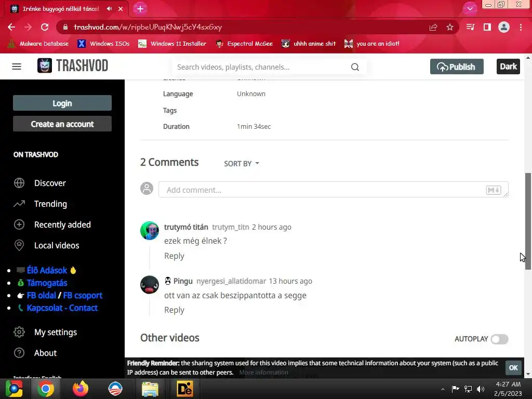Click the trutym_titn handle
This screenshot has height=399, width=532.
point(230,227)
